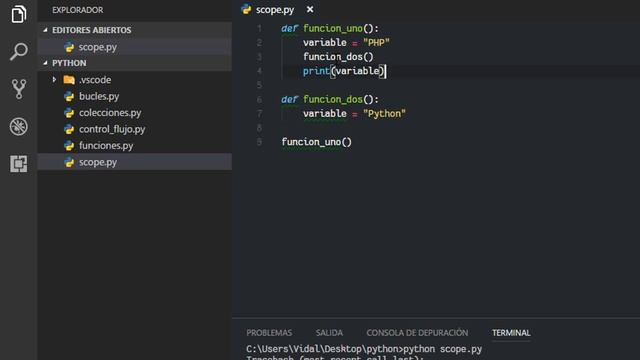Click the .vscode folder icon
Image resolution: width=640 pixels, height=360 pixels.
69,80
